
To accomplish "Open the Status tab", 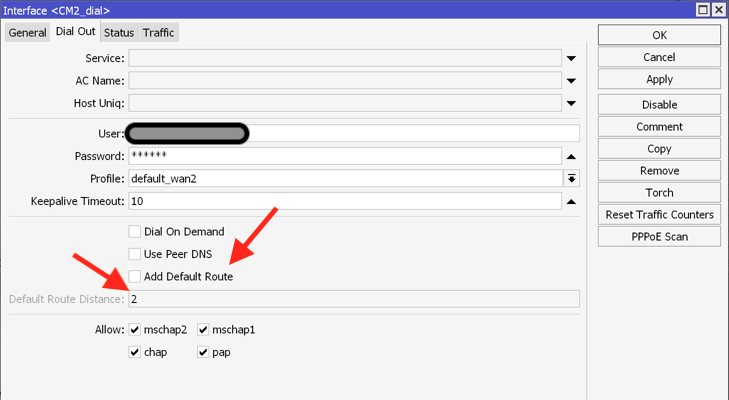I will pyautogui.click(x=119, y=33).
